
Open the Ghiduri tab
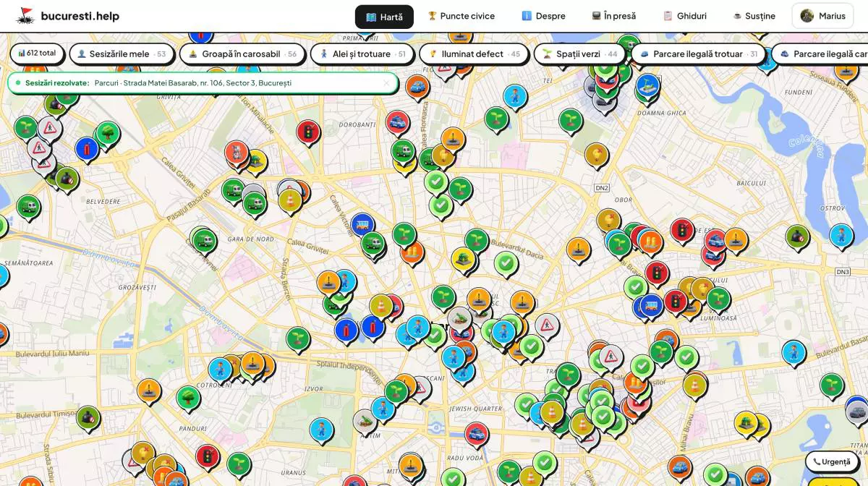(x=684, y=16)
